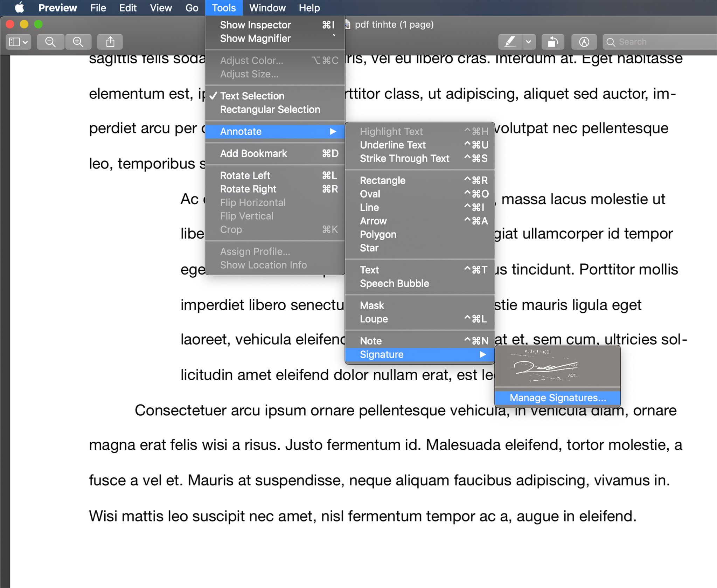This screenshot has width=717, height=588.
Task: Expand the Signature submenu
Action: click(x=420, y=355)
